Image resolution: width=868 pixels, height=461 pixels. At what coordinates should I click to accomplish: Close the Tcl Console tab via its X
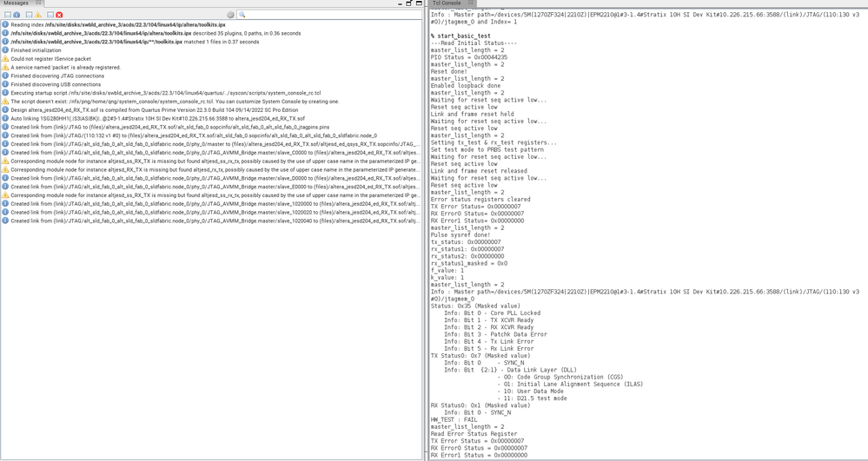[x=471, y=3]
